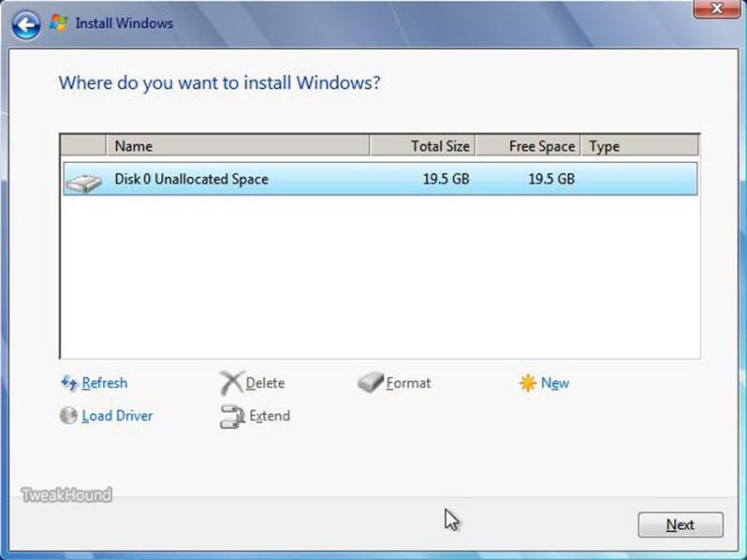
Task: Close the Install Windows dialog
Action: (x=716, y=8)
